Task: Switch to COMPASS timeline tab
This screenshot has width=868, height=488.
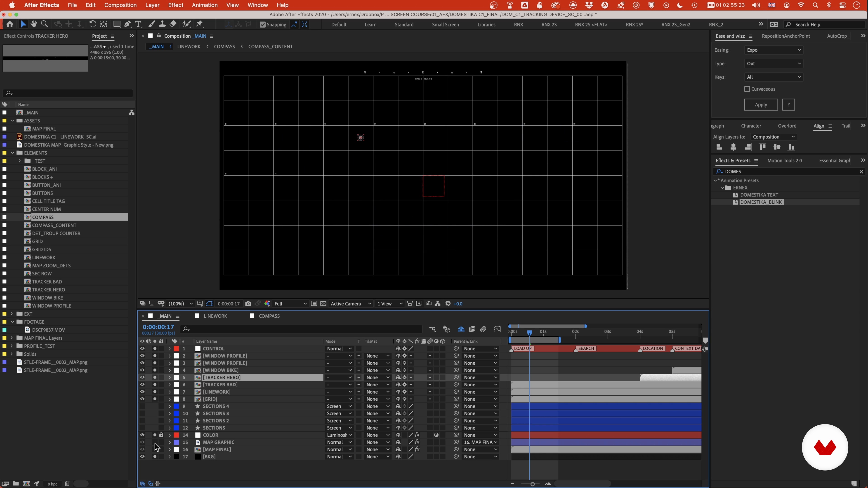Action: click(269, 316)
